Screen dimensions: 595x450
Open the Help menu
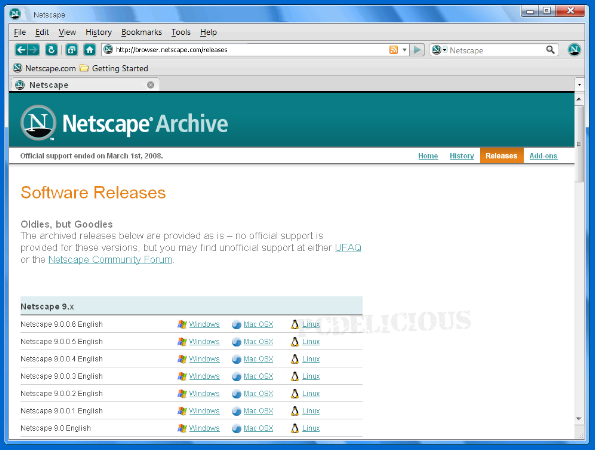[208, 32]
